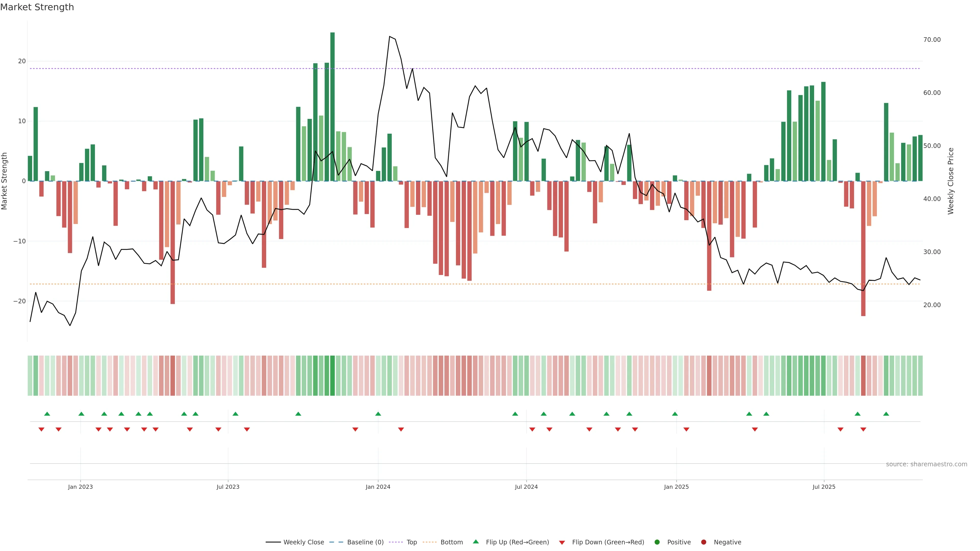Click the green Flip Up legend triangle
This screenshot has height=551, width=980.
tap(475, 542)
